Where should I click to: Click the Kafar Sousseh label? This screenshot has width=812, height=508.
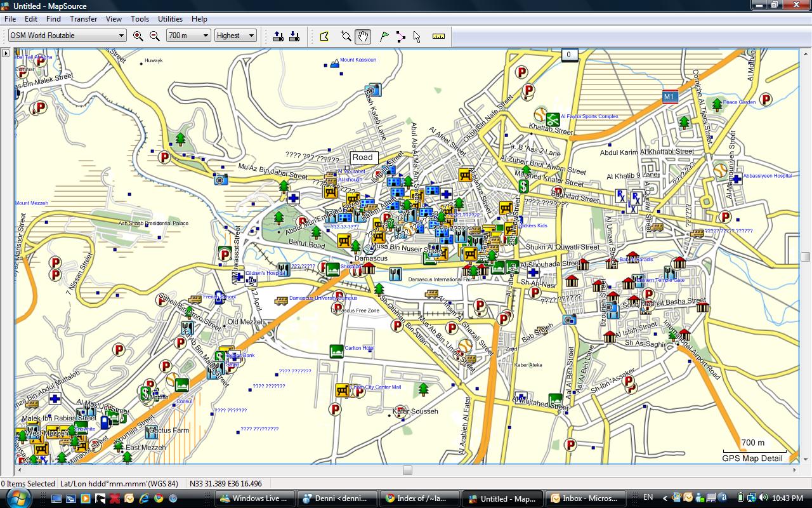click(x=416, y=411)
